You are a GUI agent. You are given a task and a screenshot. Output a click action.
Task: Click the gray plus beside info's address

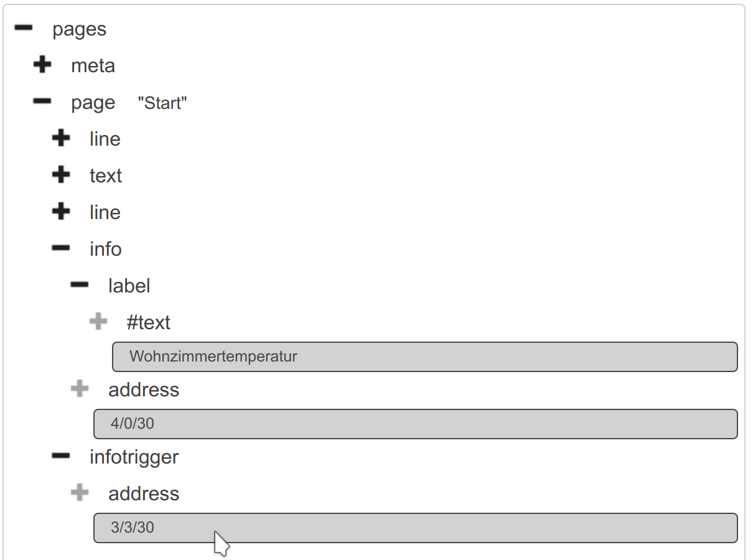coord(80,389)
